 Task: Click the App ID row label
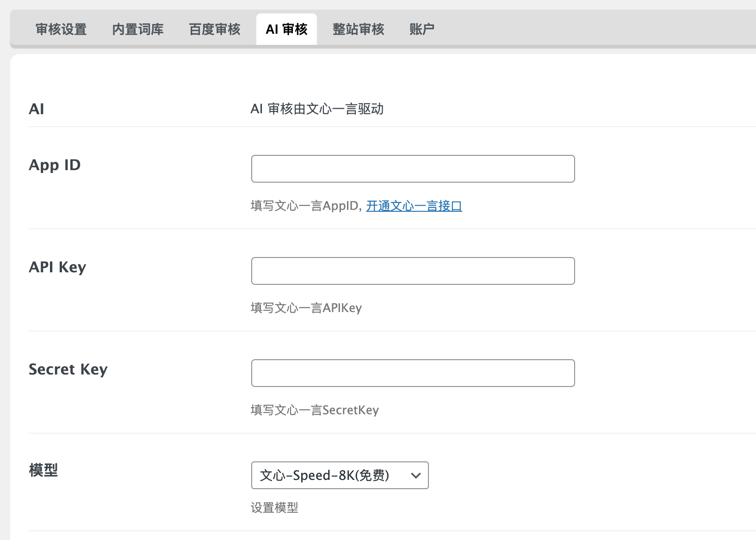(55, 165)
